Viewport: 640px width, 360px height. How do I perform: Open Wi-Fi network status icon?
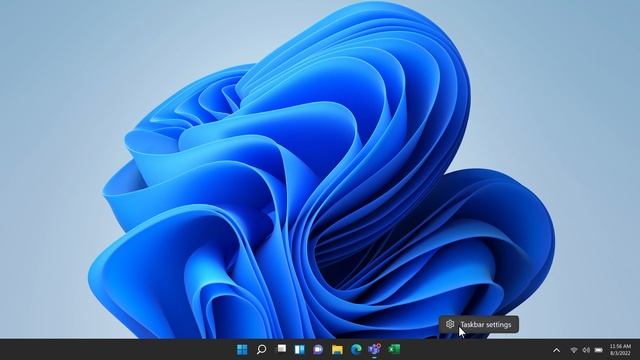pos(574,350)
